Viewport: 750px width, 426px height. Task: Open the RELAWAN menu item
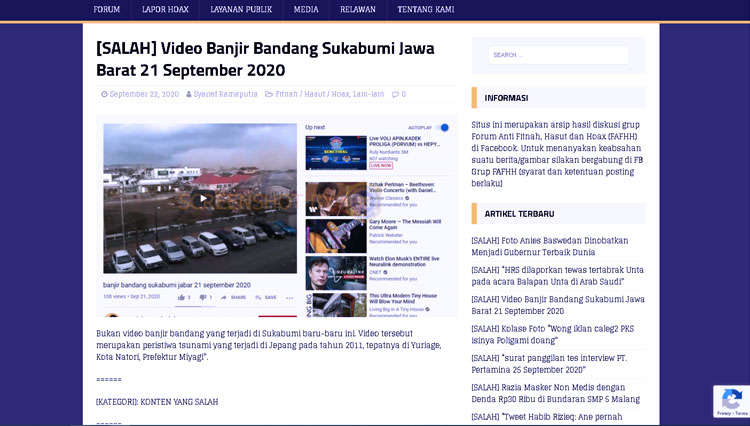358,10
